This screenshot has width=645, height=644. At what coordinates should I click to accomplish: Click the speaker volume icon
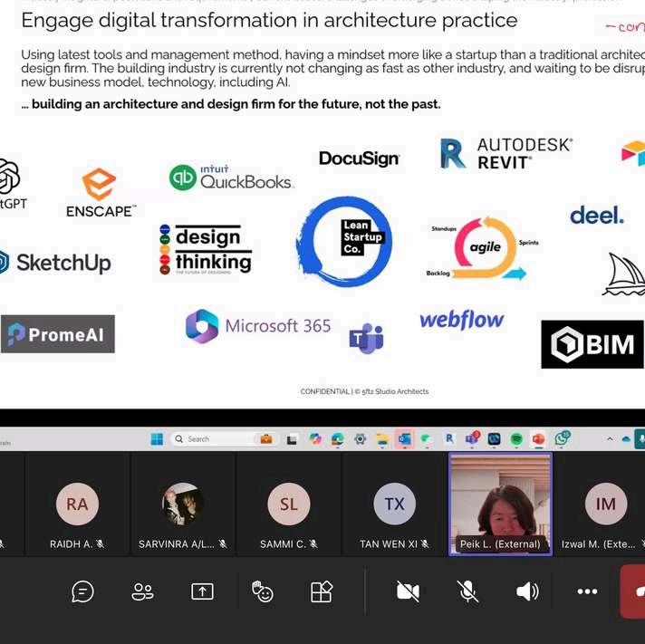point(527,591)
